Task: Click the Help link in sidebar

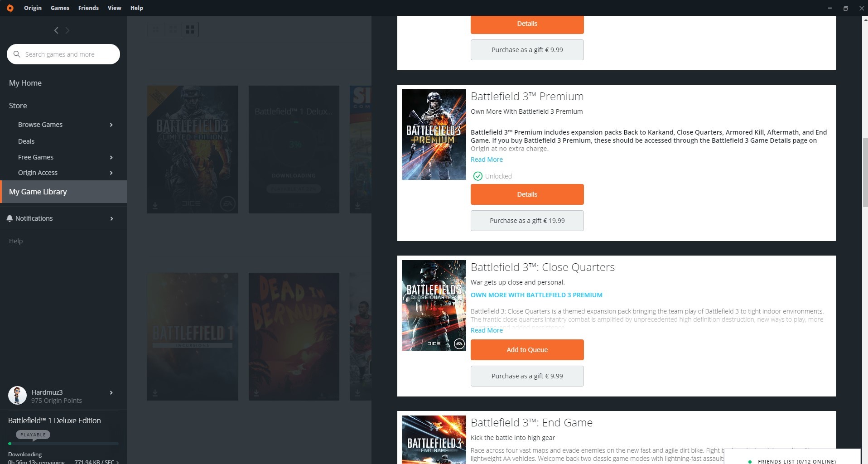Action: coord(16,241)
